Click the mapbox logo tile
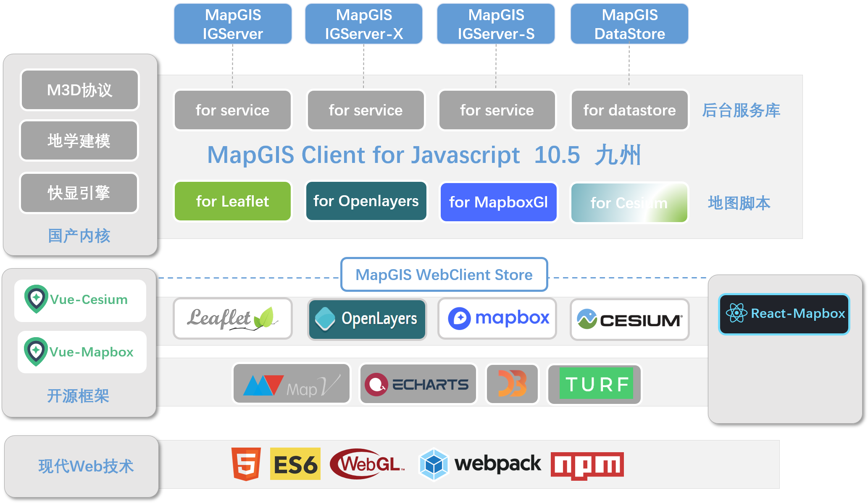Viewport: 868px width, 503px height. pos(497,319)
